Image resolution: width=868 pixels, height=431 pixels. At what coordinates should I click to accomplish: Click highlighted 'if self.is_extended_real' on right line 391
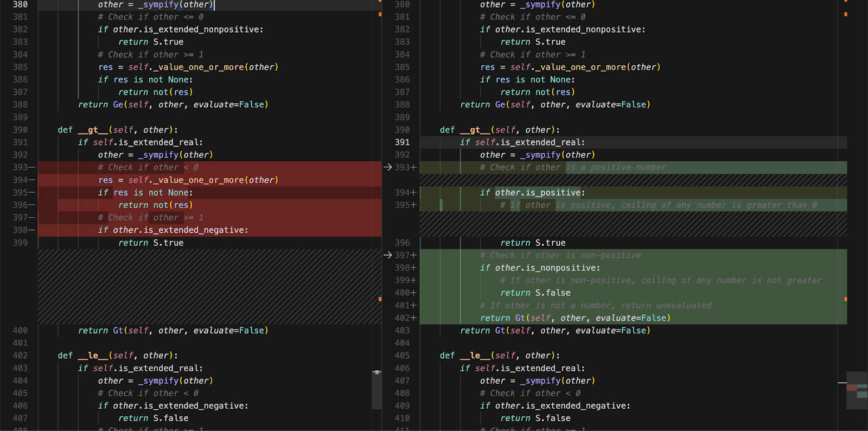(522, 142)
